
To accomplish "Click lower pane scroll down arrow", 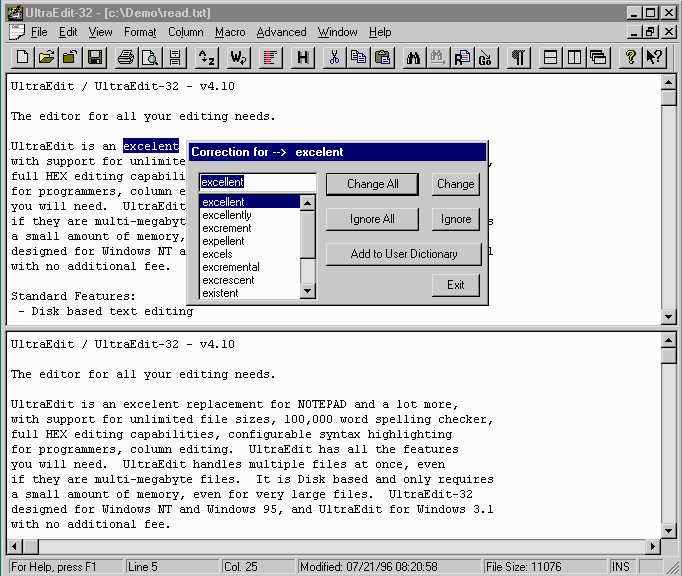I will (x=668, y=530).
